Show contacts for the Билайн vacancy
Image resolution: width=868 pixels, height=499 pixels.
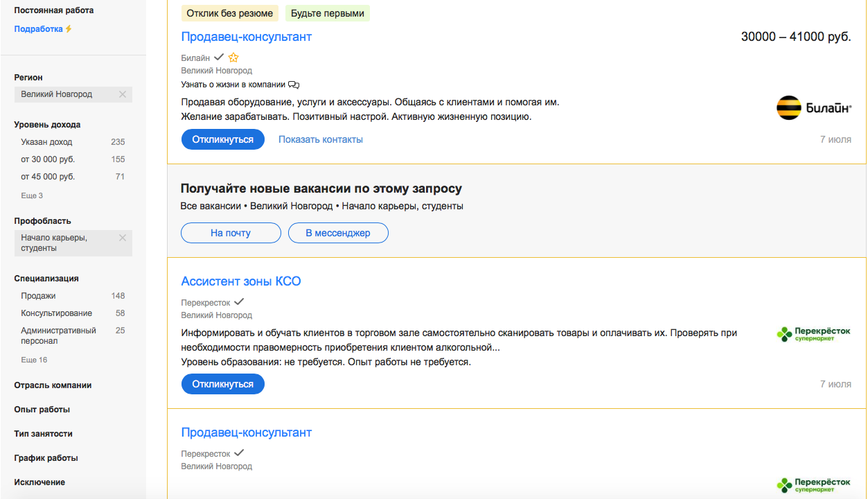[x=321, y=139]
